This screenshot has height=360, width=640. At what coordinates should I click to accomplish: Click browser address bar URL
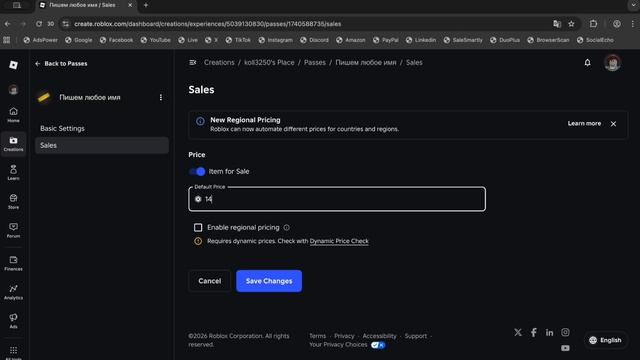(207, 24)
